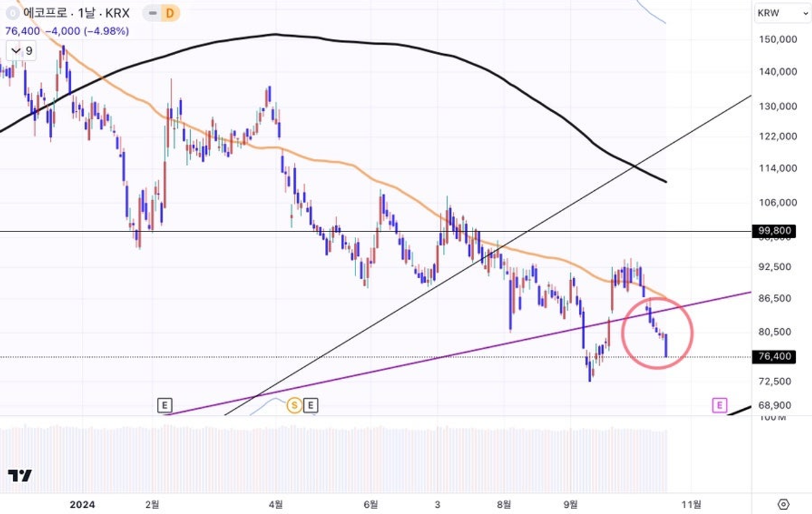Click the 140,000 price scale label
This screenshot has height=514, width=812.
(x=778, y=71)
